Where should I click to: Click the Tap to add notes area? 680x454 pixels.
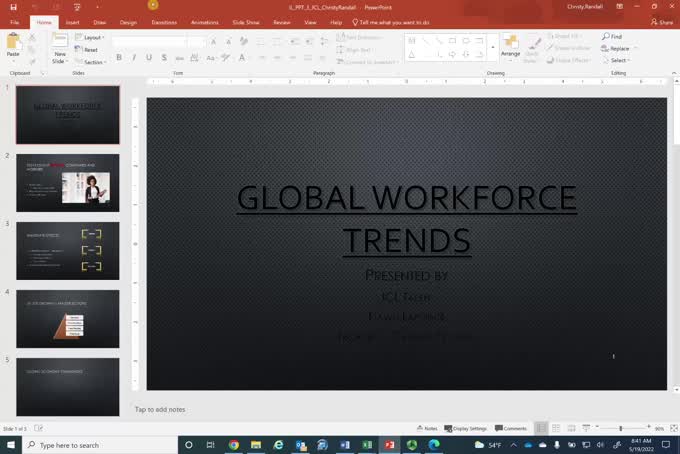click(x=160, y=409)
